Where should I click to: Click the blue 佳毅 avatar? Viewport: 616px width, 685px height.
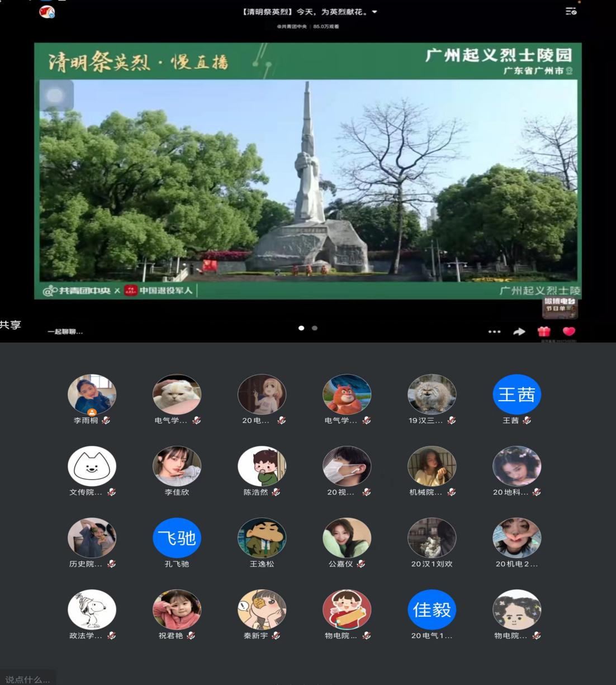432,609
